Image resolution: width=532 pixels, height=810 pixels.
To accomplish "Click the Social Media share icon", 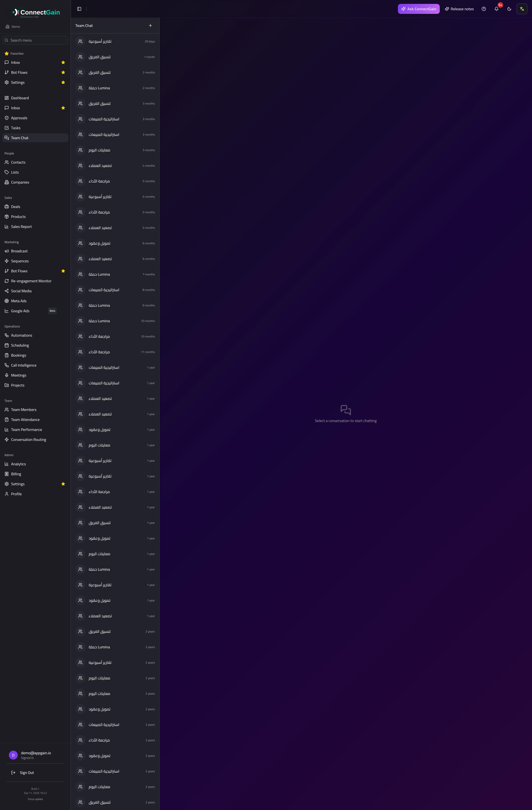I will tap(7, 291).
